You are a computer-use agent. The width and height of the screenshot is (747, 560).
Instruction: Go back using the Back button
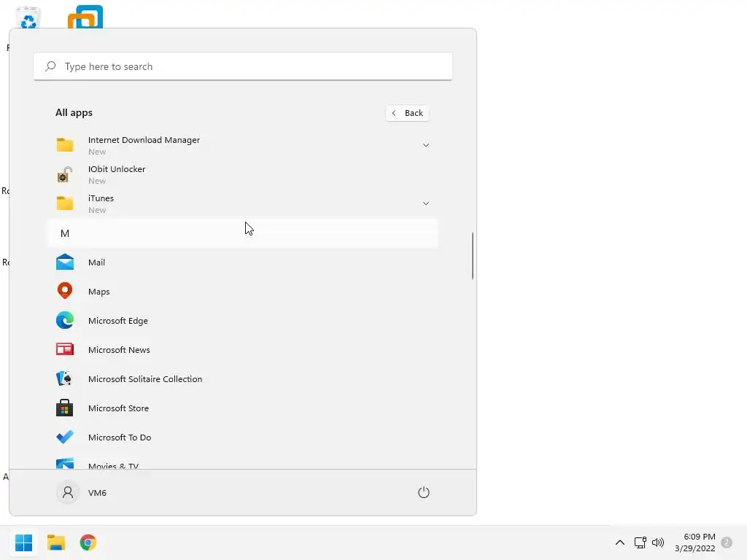point(407,113)
